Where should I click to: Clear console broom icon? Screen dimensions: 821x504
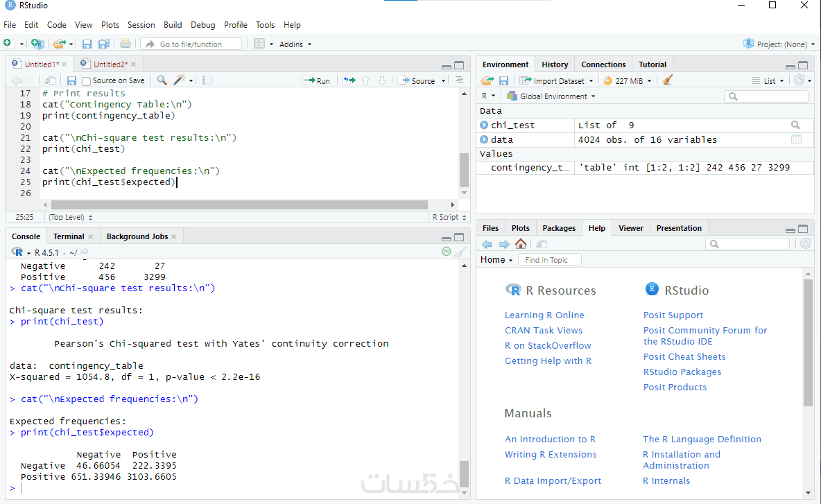460,252
